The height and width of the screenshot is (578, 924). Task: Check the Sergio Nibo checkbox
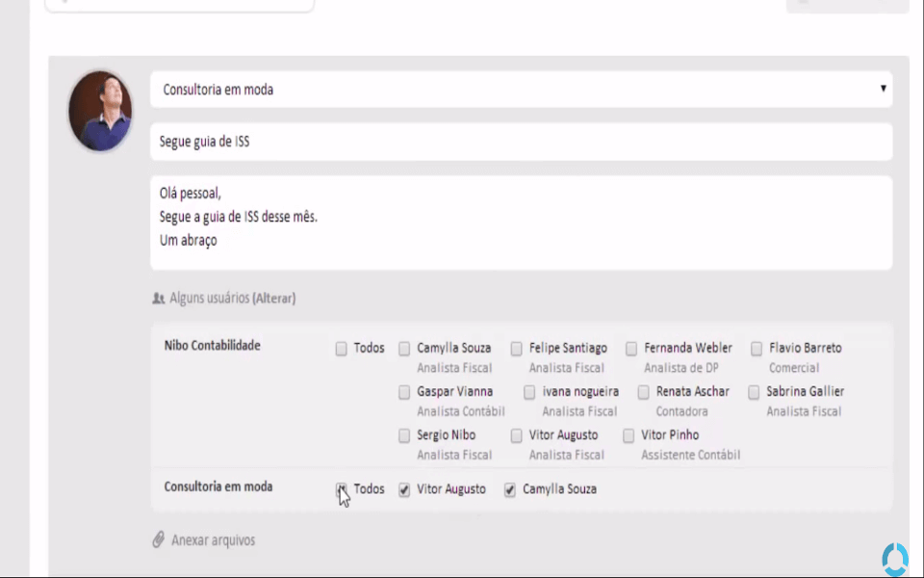pos(404,435)
